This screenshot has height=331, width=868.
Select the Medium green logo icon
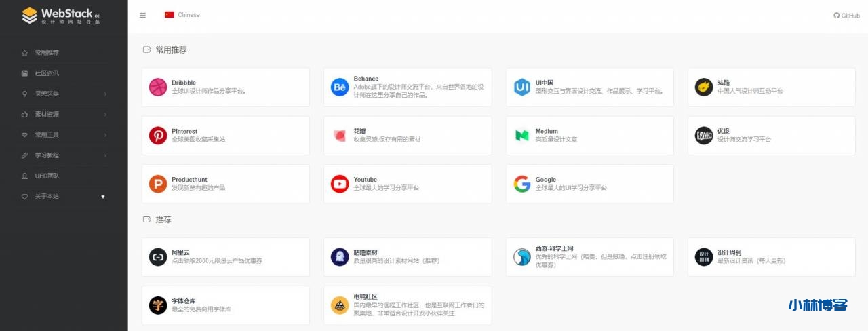coord(521,136)
